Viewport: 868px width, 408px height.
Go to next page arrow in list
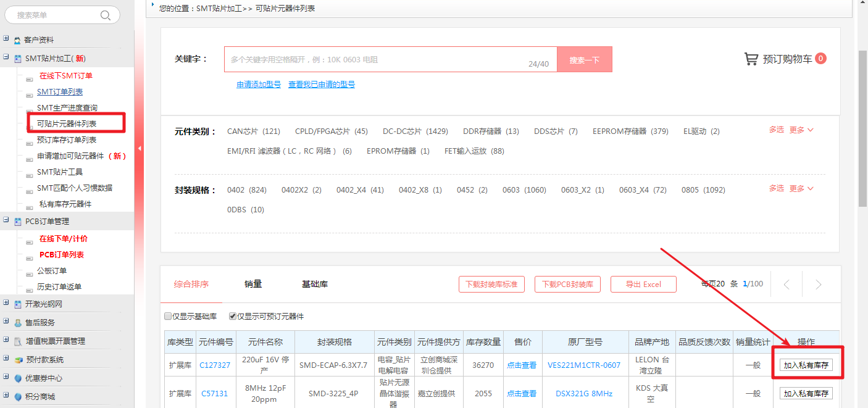[818, 285]
